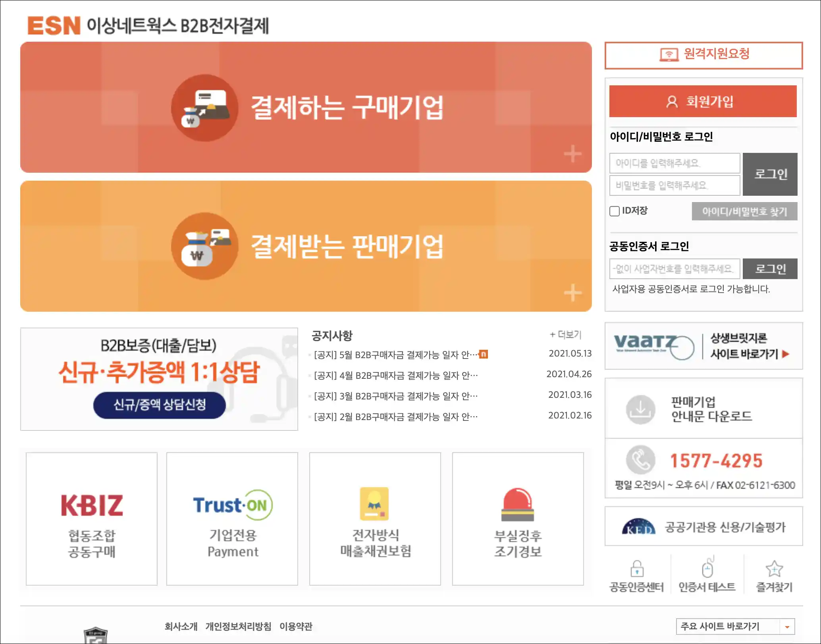
Task: Click the KBIZ cooperative purchase logo
Action: click(x=92, y=505)
